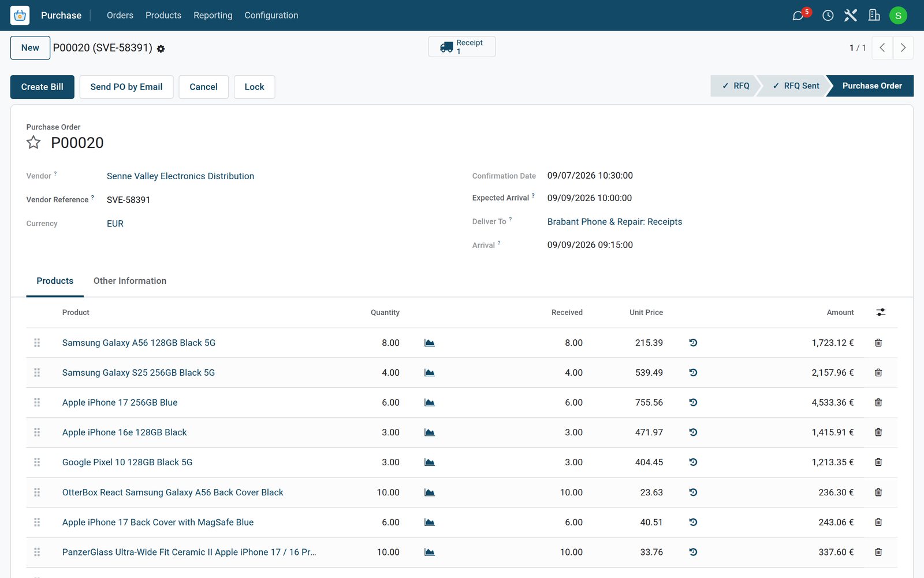924x578 pixels.
Task: Open the actions gear next to P00020
Action: click(161, 49)
